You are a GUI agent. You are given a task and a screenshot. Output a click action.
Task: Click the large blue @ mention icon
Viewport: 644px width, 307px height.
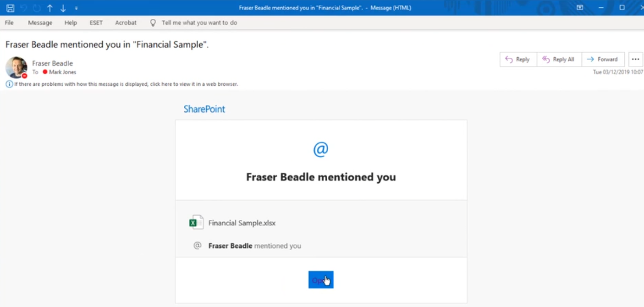tap(321, 149)
